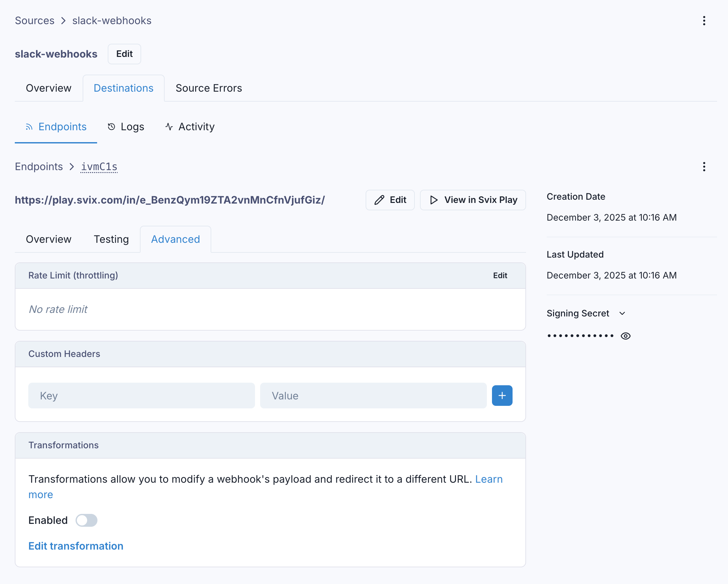Click the custom header Key field
728x584 pixels.
coord(141,396)
